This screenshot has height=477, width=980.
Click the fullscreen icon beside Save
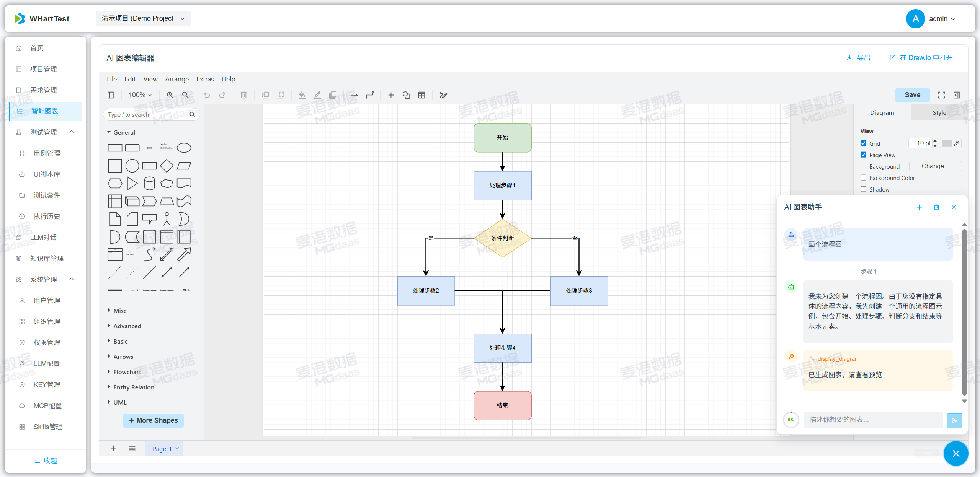click(941, 95)
